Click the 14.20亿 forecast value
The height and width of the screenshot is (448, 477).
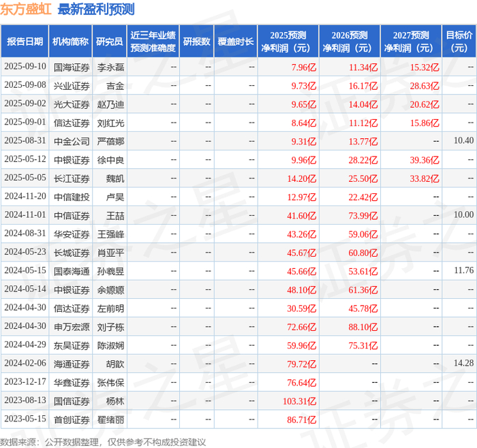[x=301, y=178]
